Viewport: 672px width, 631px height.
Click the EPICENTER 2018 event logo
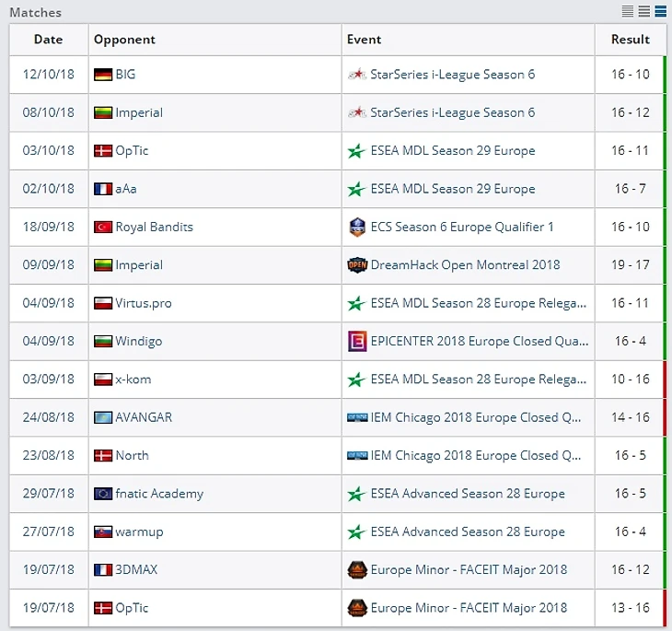(x=356, y=341)
